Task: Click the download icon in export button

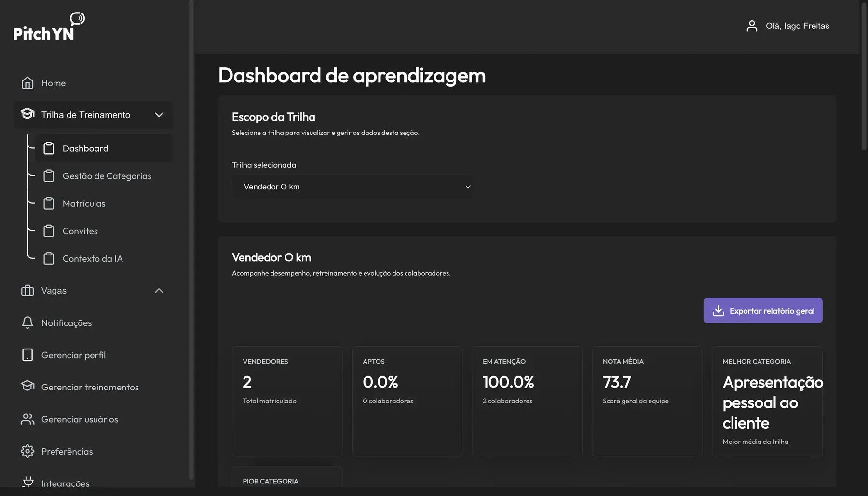Action: point(718,310)
